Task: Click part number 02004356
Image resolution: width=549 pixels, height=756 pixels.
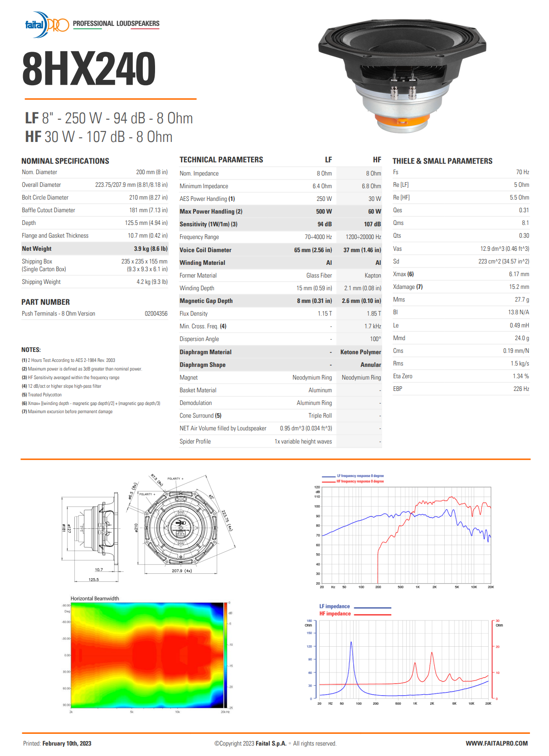Action: [156, 314]
